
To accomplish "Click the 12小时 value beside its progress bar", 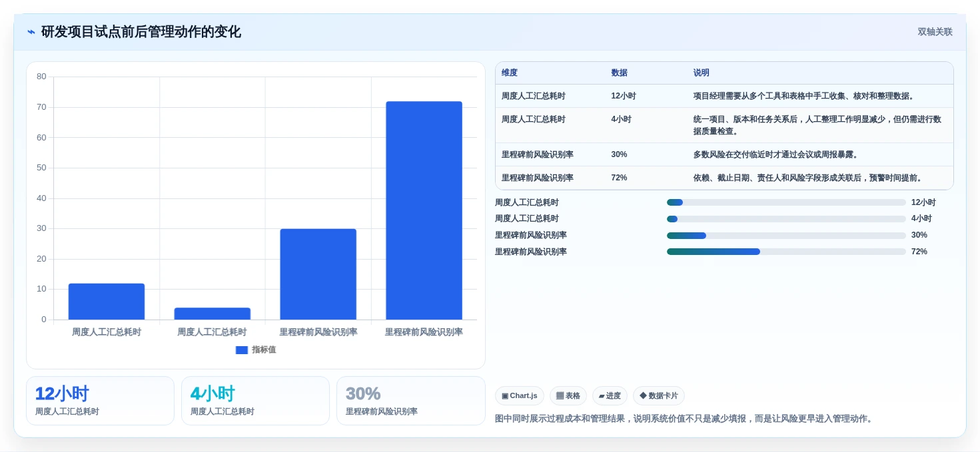I will coord(923,202).
